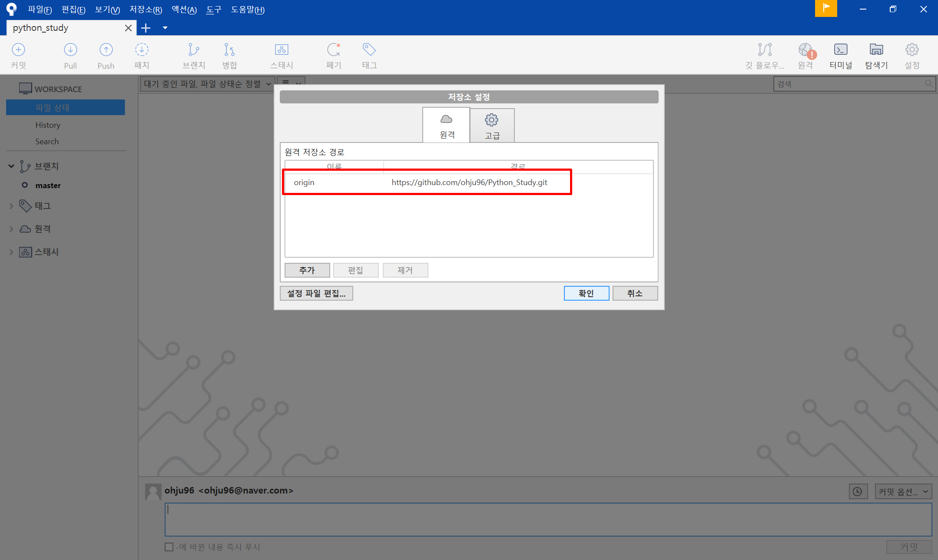Click the 추가 button

[x=307, y=270]
